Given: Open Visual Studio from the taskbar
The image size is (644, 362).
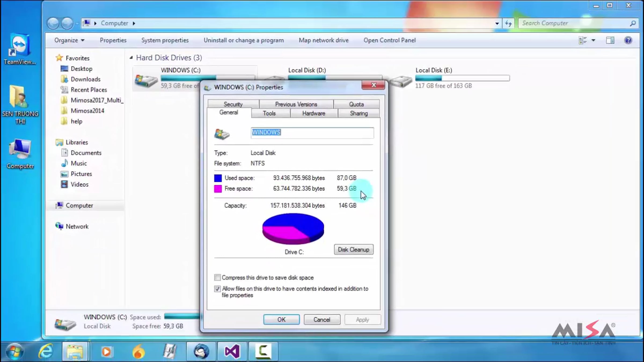Looking at the screenshot, I should [x=232, y=351].
